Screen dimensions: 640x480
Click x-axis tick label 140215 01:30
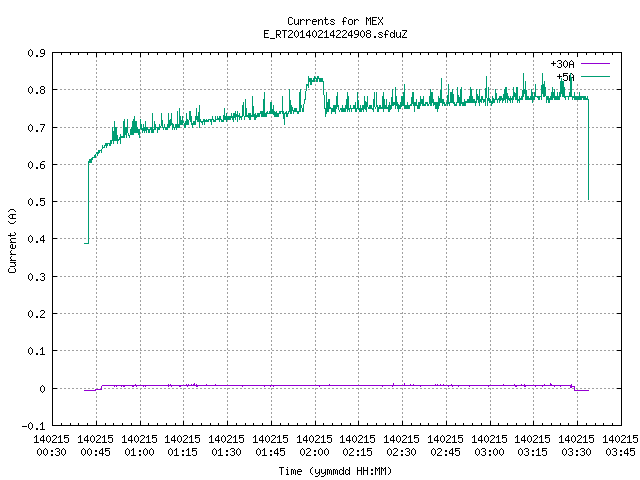(x=227, y=445)
